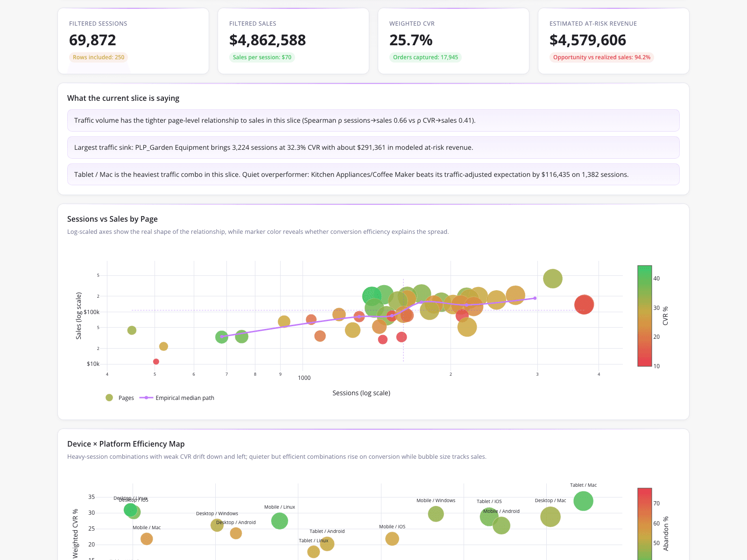The height and width of the screenshot is (560, 747).
Task: Click the 'Sales (log scale)' axis title
Action: point(78,315)
